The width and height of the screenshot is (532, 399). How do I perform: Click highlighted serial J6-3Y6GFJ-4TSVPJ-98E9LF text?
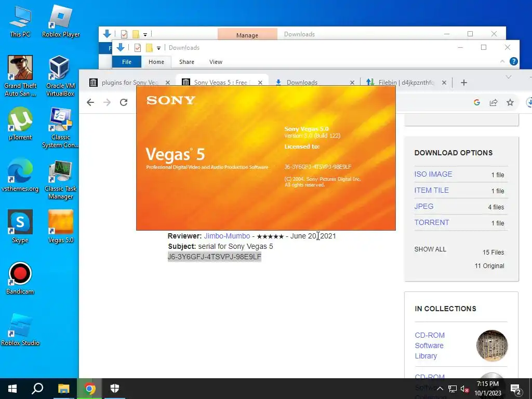pos(215,257)
